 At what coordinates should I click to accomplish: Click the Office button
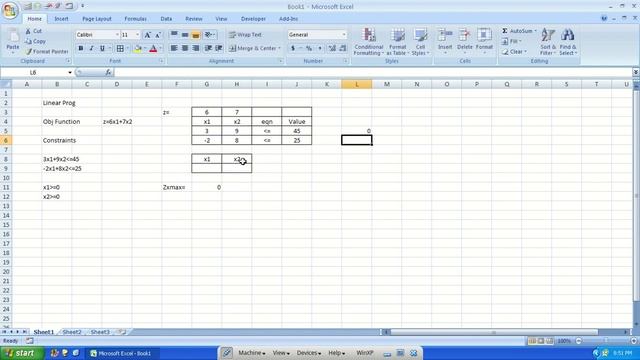click(x=10, y=10)
